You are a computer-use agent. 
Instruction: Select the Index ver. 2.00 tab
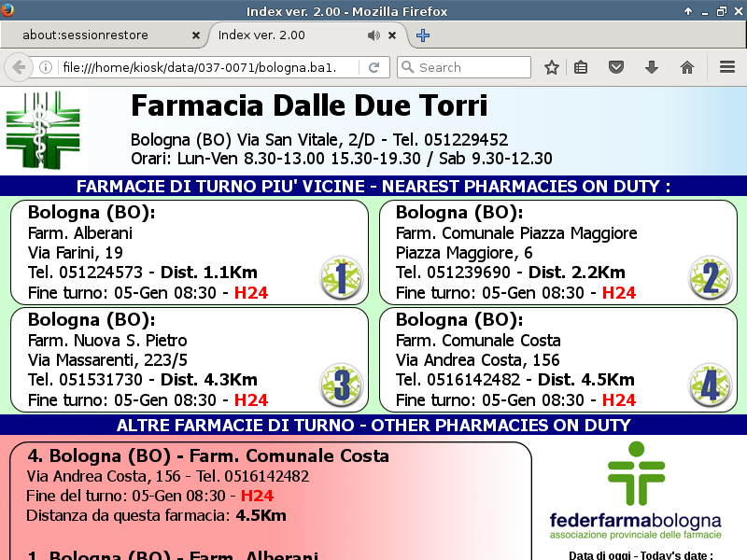(x=280, y=35)
